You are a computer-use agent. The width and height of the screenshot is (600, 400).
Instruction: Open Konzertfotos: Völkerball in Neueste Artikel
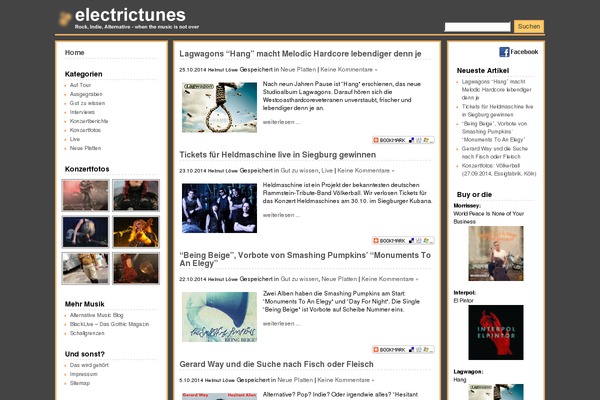[x=499, y=170]
